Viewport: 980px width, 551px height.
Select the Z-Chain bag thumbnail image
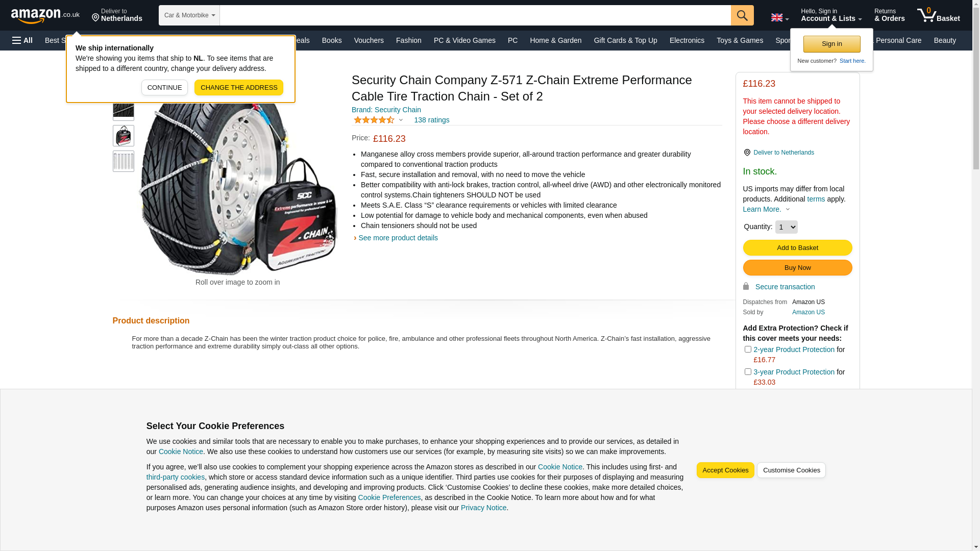124,136
